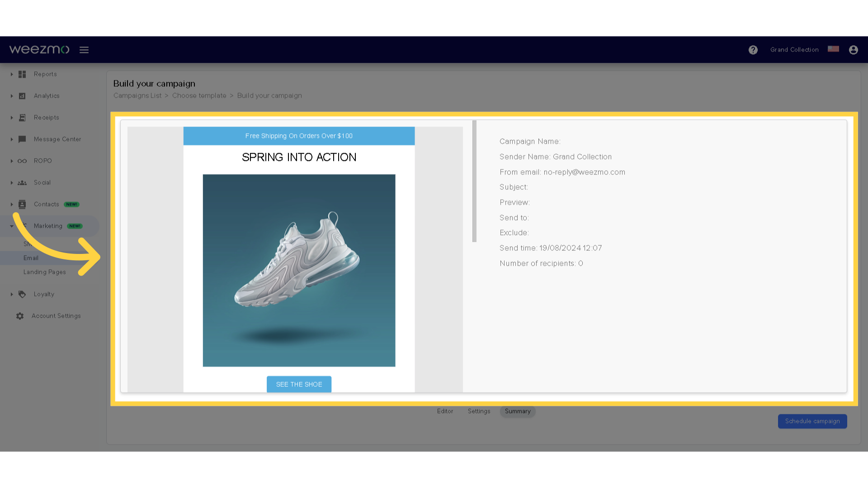Expand the Social menu arrow
The height and width of the screenshot is (488, 868).
[12, 183]
